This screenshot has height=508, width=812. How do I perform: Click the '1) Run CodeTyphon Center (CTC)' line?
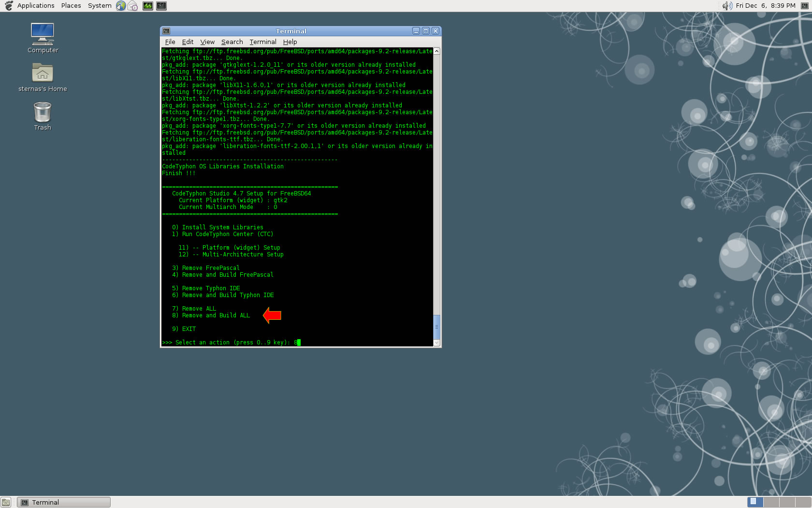pyautogui.click(x=223, y=234)
